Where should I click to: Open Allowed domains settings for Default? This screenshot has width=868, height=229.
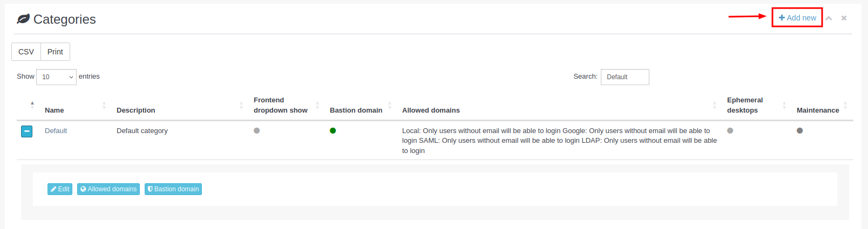pos(109,189)
